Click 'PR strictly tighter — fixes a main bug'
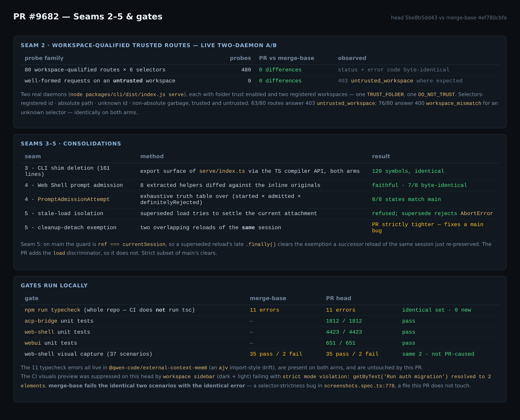Viewport: 520px width, 420px height. (x=428, y=228)
